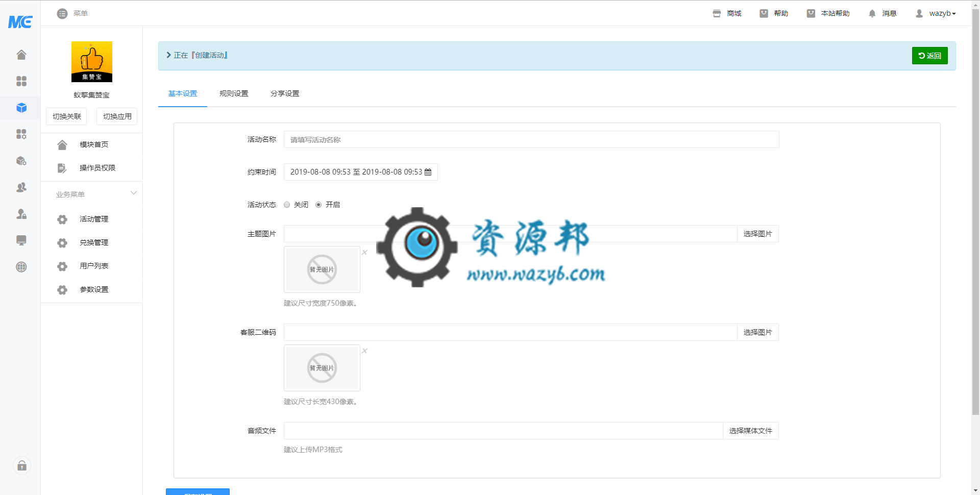Open the monitor icon in the left rail
This screenshot has width=980, height=495.
tap(21, 240)
